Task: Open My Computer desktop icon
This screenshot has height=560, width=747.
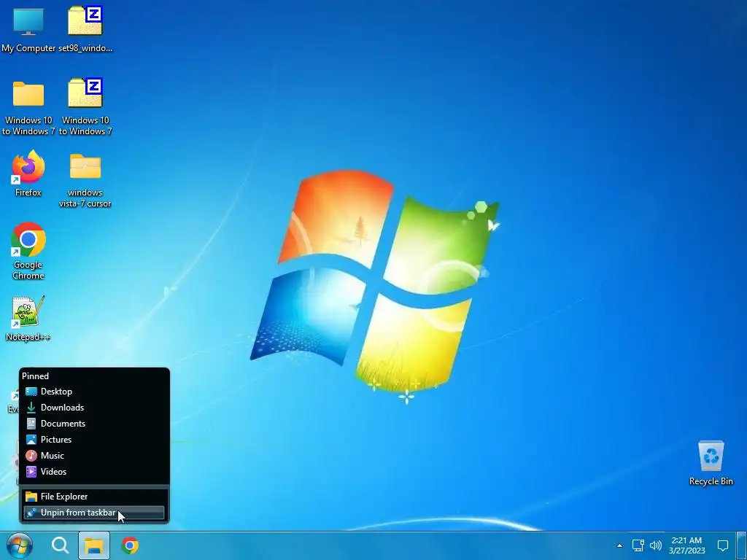Action: pyautogui.click(x=28, y=29)
